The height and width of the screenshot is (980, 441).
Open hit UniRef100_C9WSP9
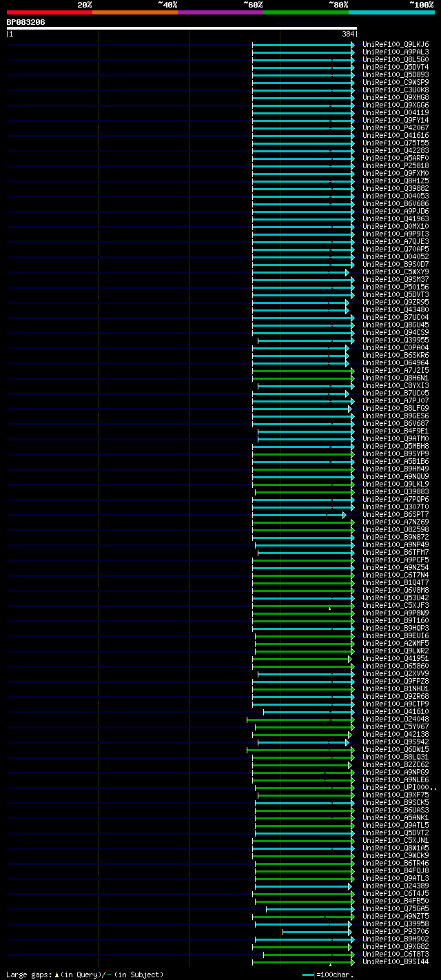(396, 82)
